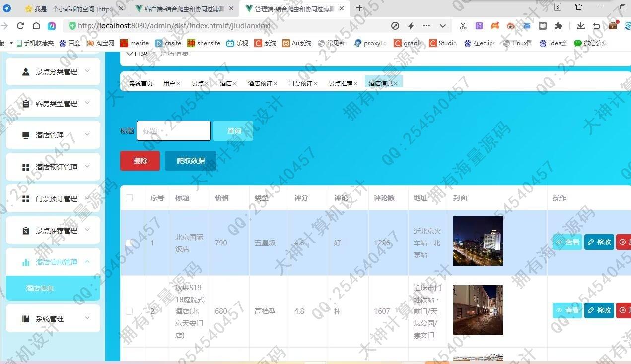The height and width of the screenshot is (364, 631).
Task: Click 查看 for 秋果S1918 hotel row
Action: coord(567,310)
